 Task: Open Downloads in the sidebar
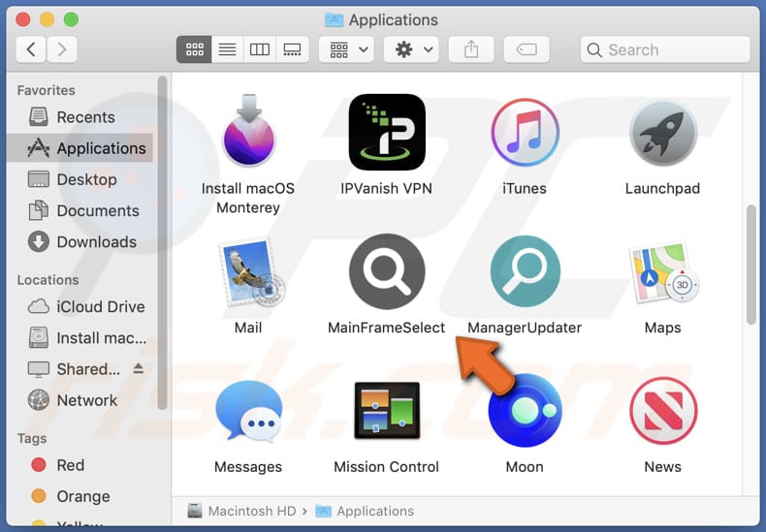tap(80, 242)
